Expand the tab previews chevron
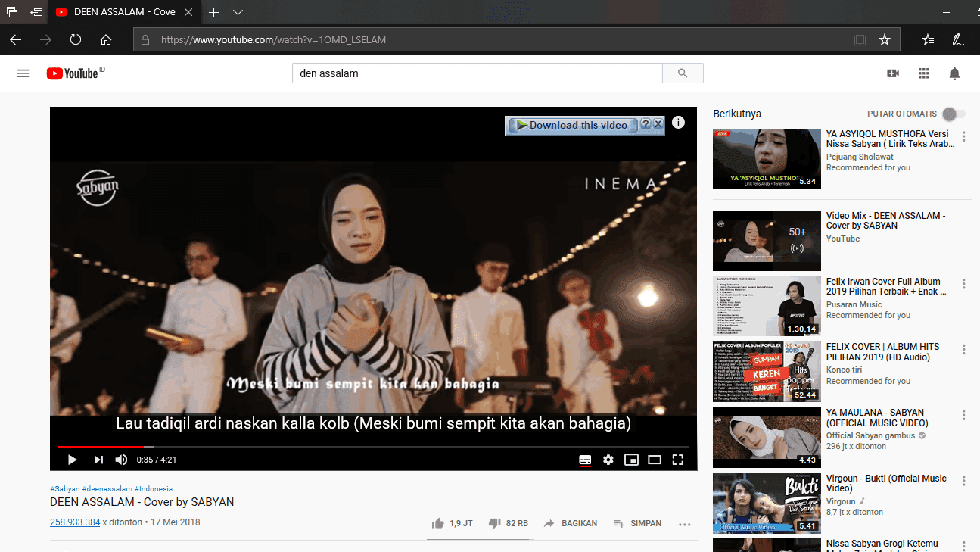This screenshot has height=552, width=980. point(238,12)
